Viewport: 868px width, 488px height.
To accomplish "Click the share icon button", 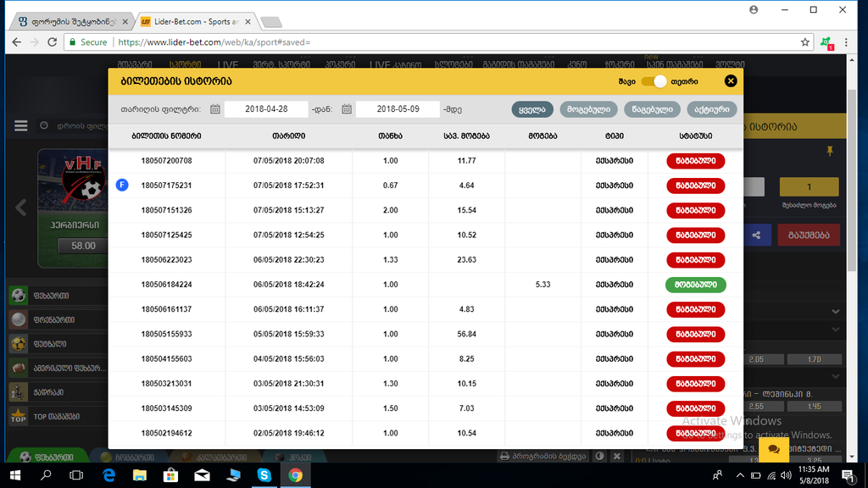I will (757, 236).
